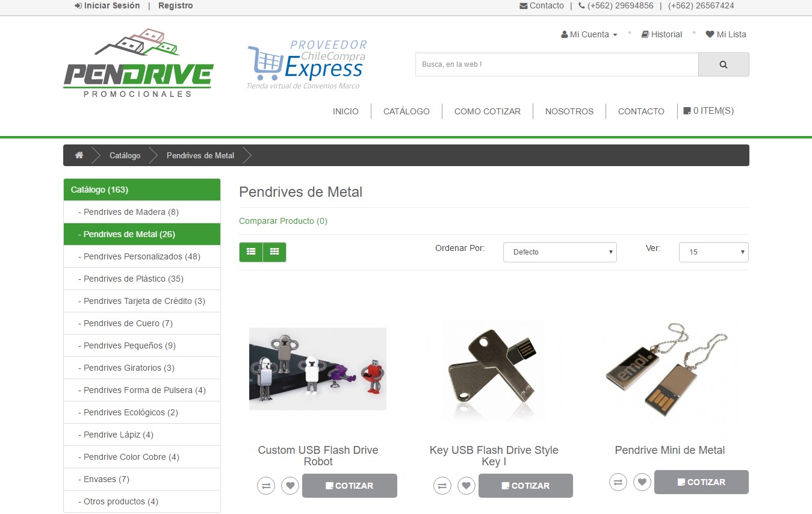Add Pendrive Mini de Metal to wishlist heart
Screen dimensions: 812x514
point(642,481)
